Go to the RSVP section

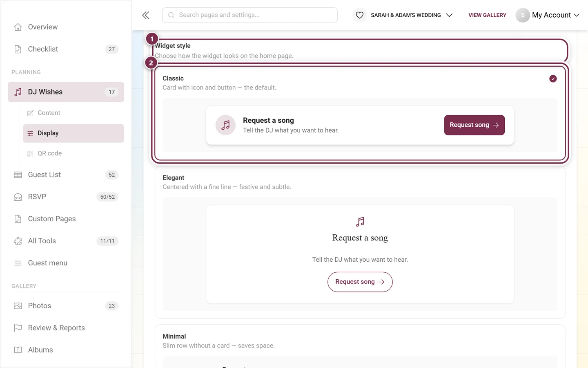(66, 197)
